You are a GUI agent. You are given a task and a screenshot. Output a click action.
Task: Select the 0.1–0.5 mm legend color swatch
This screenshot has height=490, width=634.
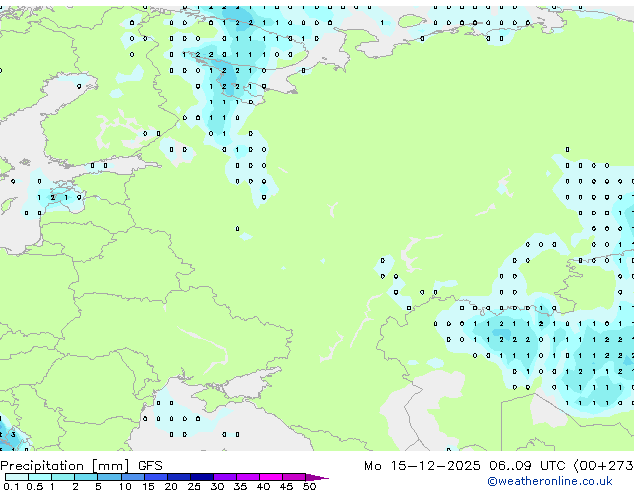pos(17,477)
